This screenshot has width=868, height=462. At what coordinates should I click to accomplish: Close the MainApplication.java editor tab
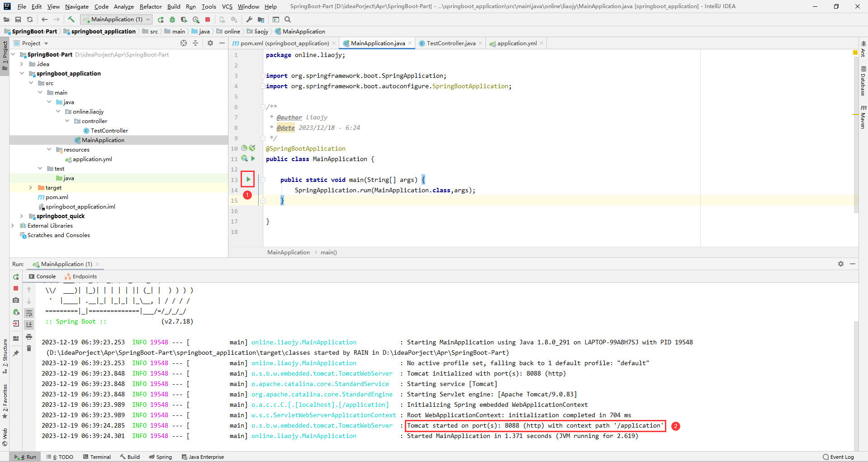410,43
